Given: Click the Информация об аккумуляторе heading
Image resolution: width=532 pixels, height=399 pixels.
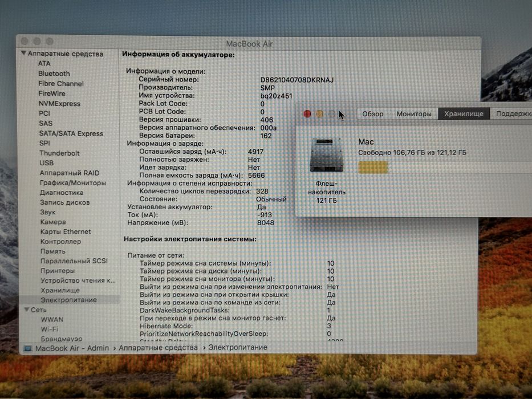Looking at the screenshot, I should click(x=178, y=54).
